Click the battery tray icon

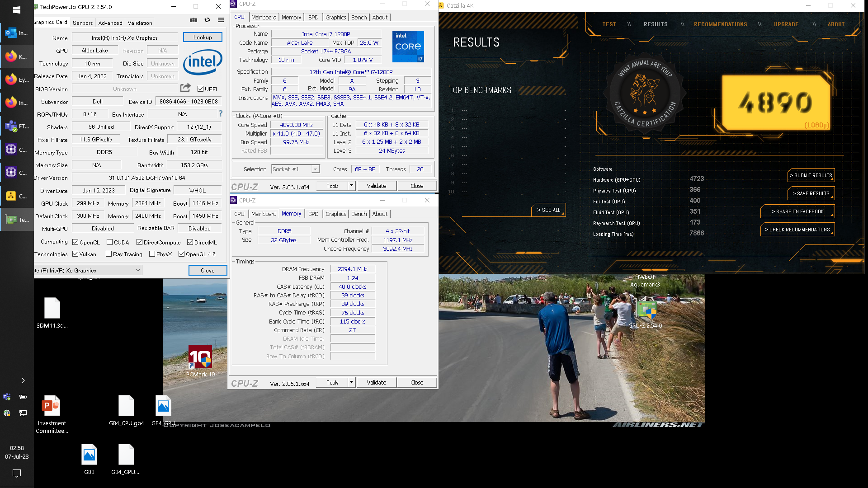pos(23,397)
